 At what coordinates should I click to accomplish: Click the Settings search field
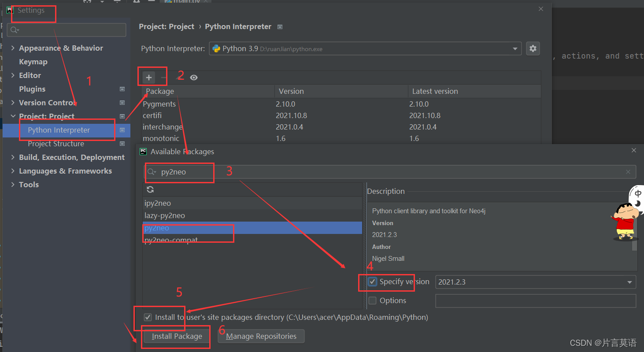pyautogui.click(x=67, y=30)
